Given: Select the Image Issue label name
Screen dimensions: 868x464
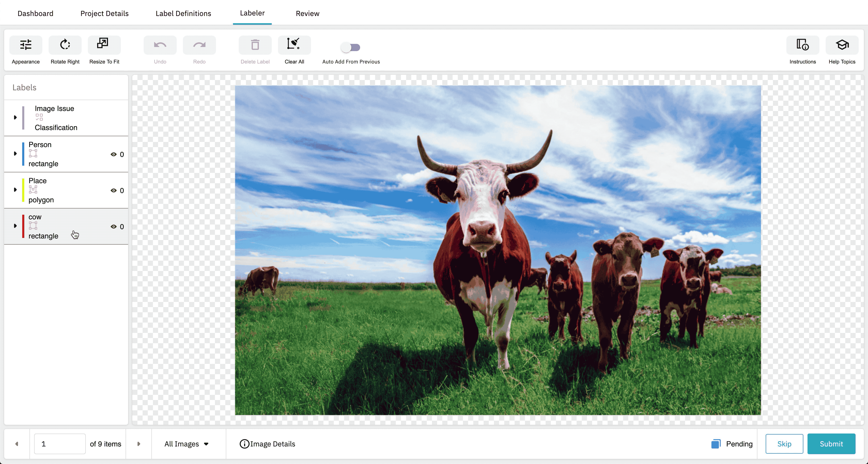Looking at the screenshot, I should [55, 108].
